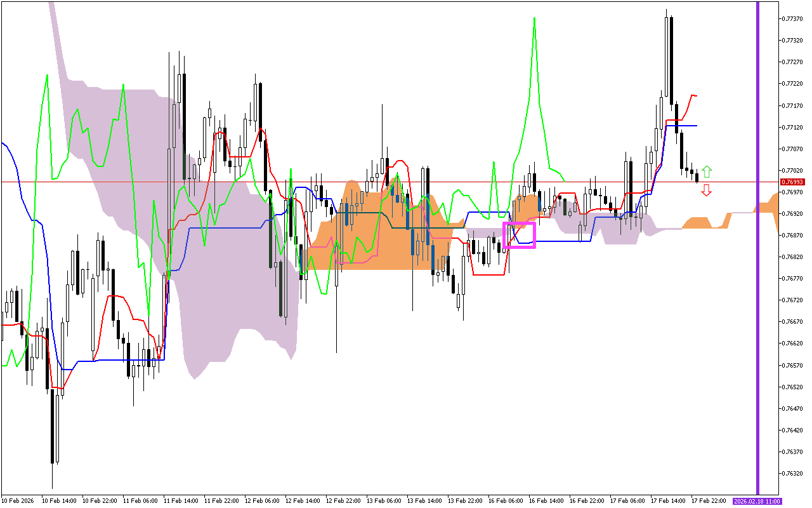Screen dimensions: 812x508
Task: Click the 0.77370 price axis label
Action: [x=792, y=18]
